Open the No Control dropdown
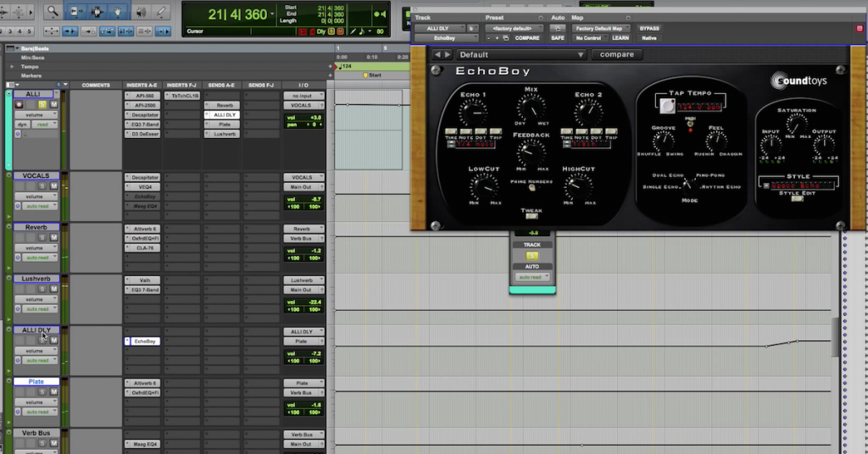Screen dimensions: 868x454 (589, 38)
